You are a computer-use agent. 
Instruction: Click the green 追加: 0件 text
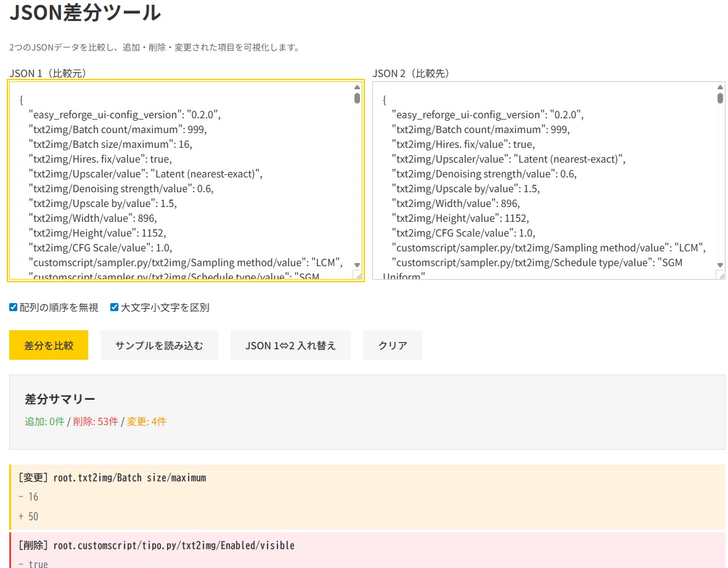(44, 421)
